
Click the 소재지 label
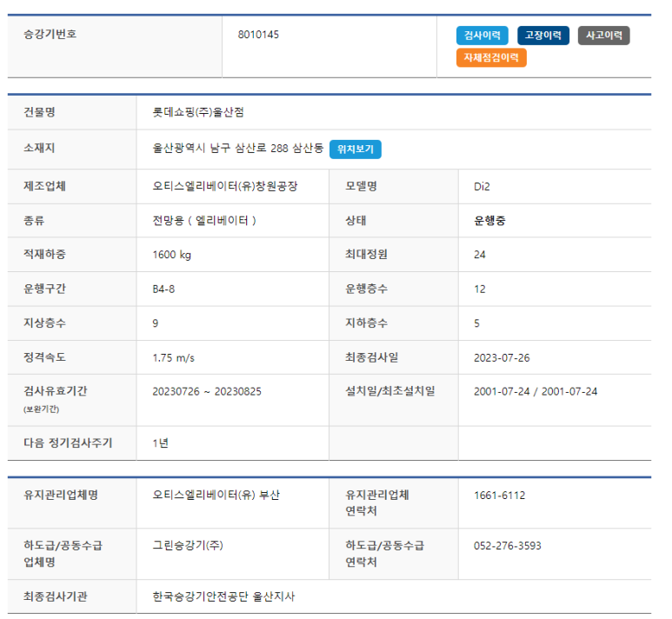39,148
